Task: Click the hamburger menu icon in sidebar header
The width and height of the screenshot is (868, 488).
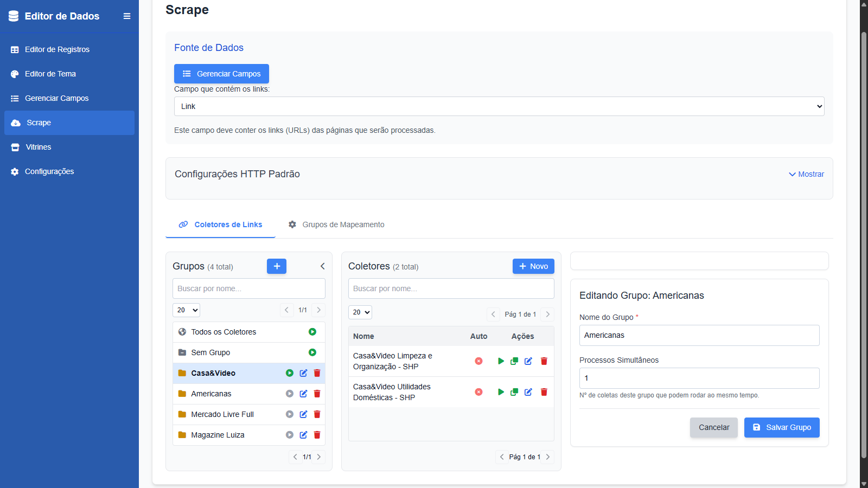Action: (127, 16)
